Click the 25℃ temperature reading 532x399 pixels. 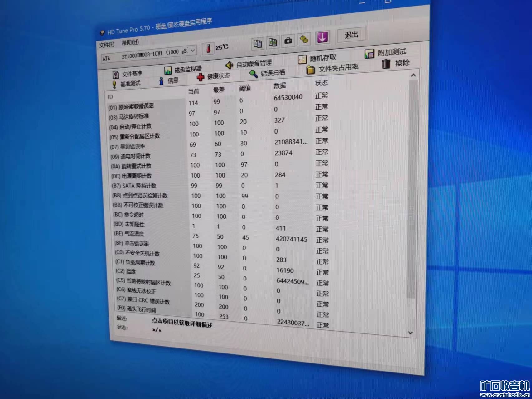(222, 47)
